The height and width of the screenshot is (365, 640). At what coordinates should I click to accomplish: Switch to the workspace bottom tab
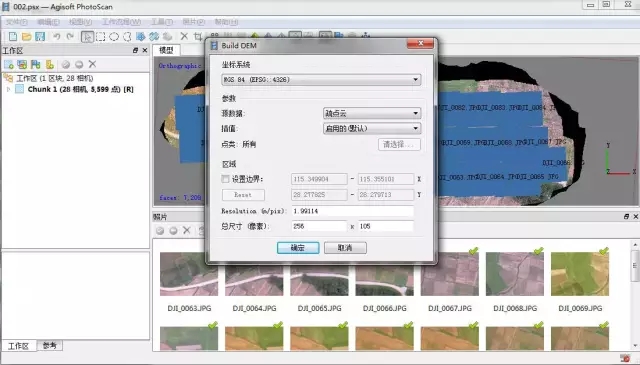18,346
